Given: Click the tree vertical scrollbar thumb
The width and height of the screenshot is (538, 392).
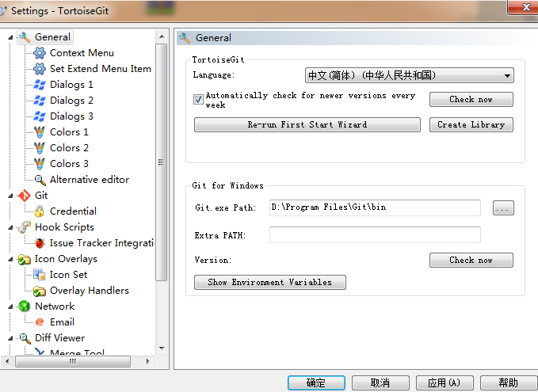Looking at the screenshot, I should click(x=162, y=162).
